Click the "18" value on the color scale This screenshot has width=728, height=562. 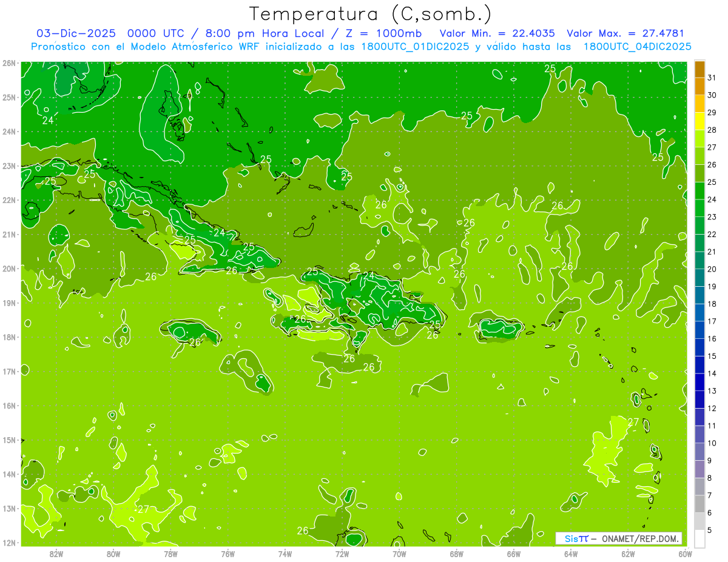point(712,304)
